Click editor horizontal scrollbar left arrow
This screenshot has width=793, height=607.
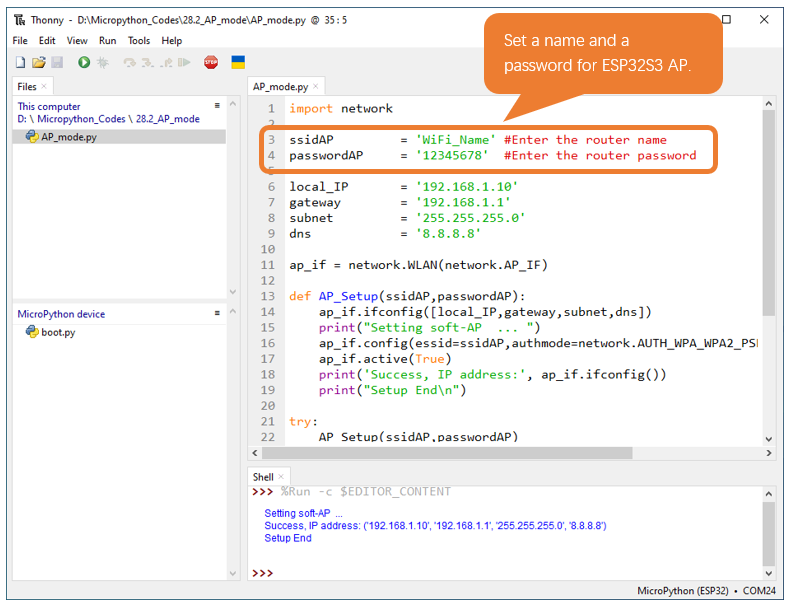tap(254, 453)
